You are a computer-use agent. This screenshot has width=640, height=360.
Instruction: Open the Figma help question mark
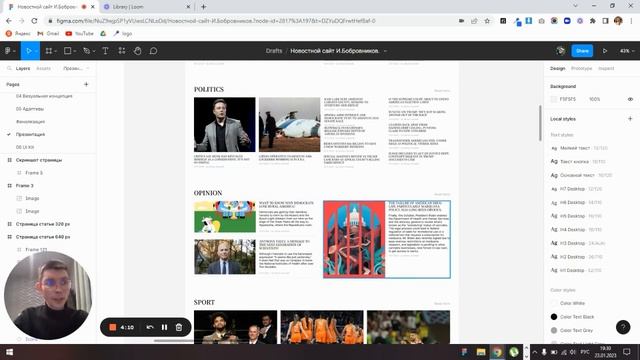point(623,327)
